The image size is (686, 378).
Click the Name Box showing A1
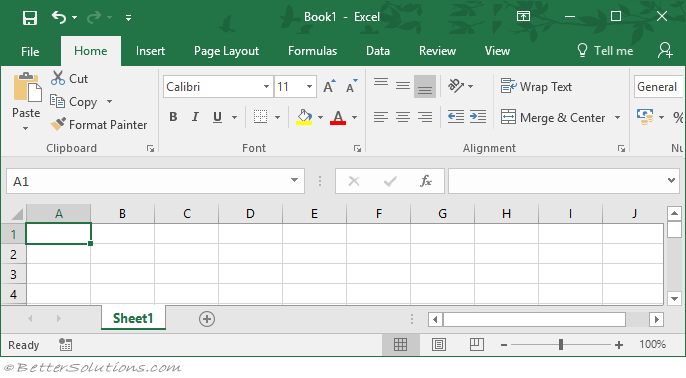155,181
